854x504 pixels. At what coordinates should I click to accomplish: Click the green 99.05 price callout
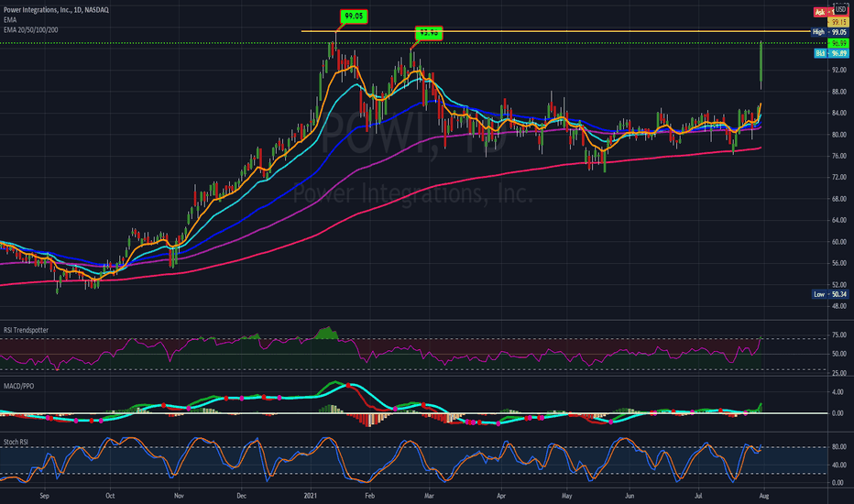coord(354,16)
